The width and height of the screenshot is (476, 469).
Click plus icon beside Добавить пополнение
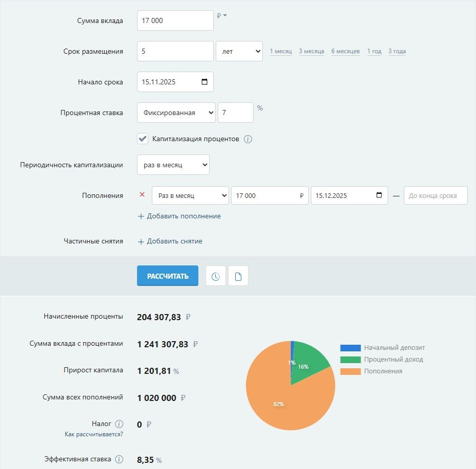coord(141,216)
